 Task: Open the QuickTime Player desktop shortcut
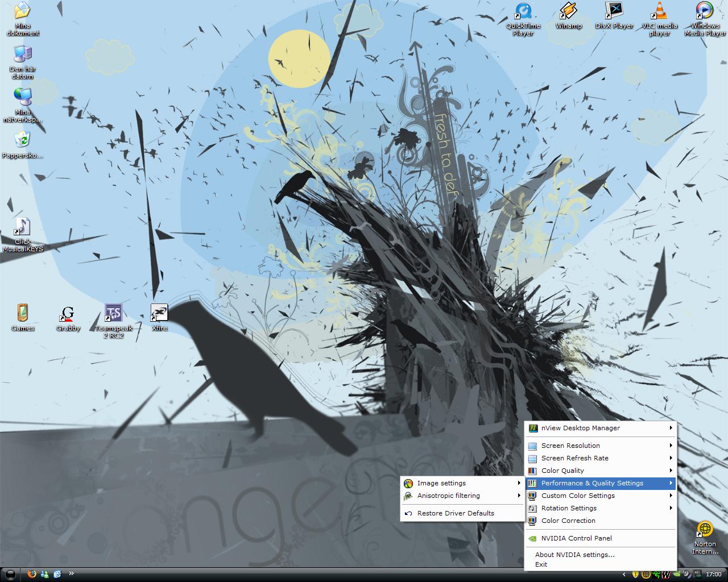[523, 19]
